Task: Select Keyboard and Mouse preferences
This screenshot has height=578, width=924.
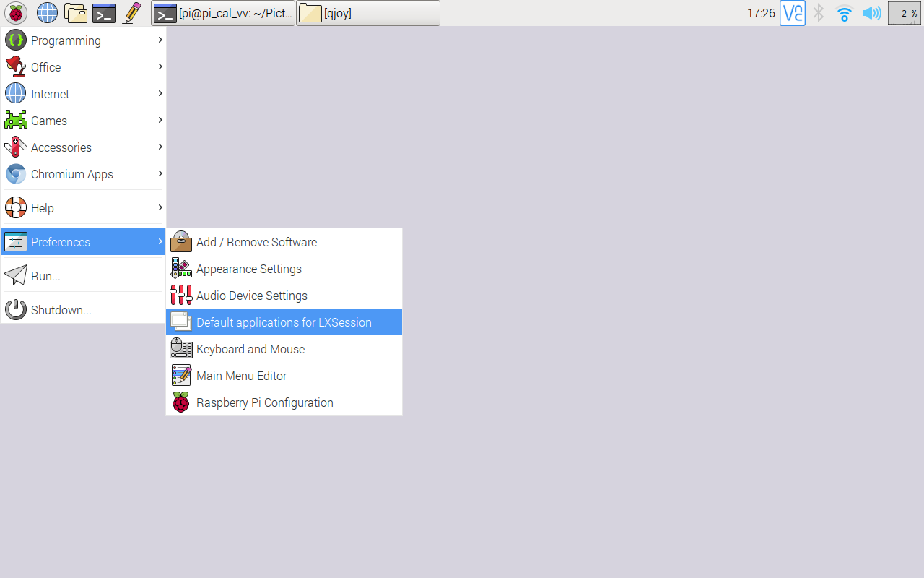Action: click(250, 348)
